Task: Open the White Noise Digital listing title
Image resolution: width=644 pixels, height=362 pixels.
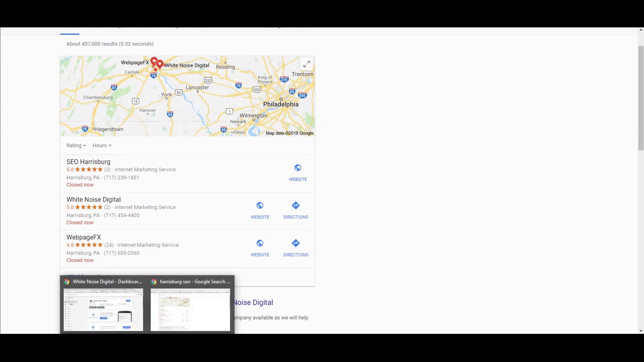Action: 94,200
